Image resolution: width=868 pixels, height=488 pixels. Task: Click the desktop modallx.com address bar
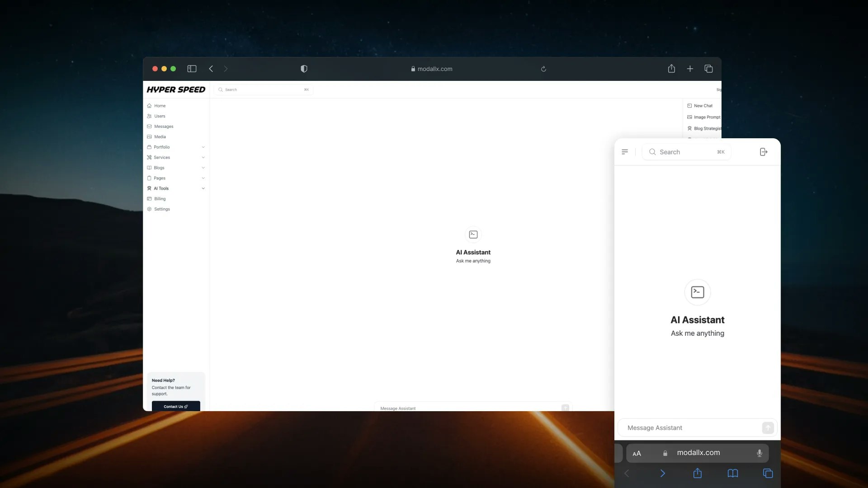coord(431,69)
